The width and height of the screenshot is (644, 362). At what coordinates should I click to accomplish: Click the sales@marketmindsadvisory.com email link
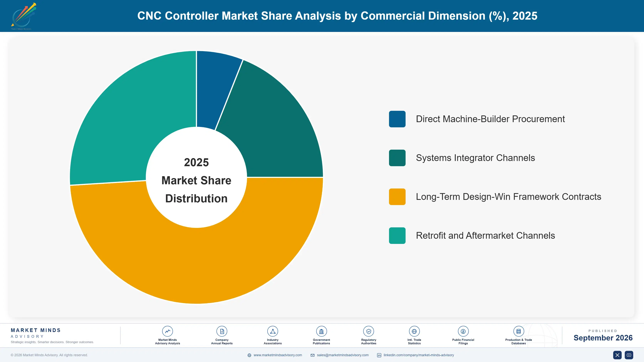tap(343, 355)
